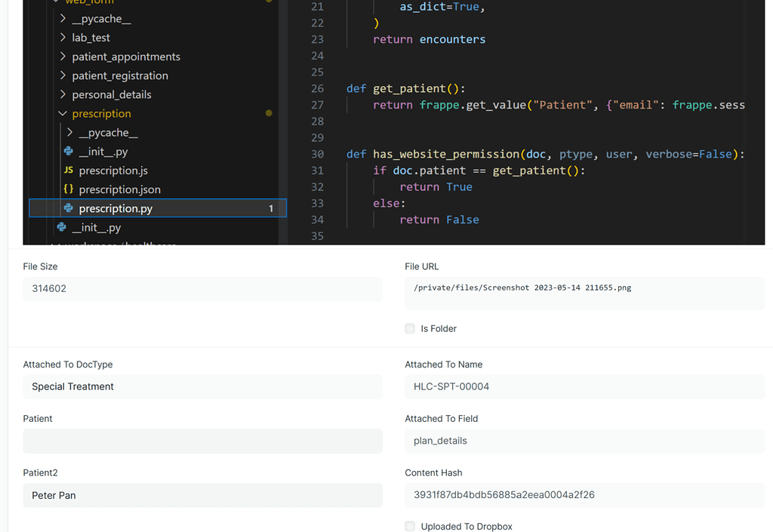Screen dimensions: 773x532
Task: Click the yellow modified dot beside prescription folder
Action: (x=269, y=113)
